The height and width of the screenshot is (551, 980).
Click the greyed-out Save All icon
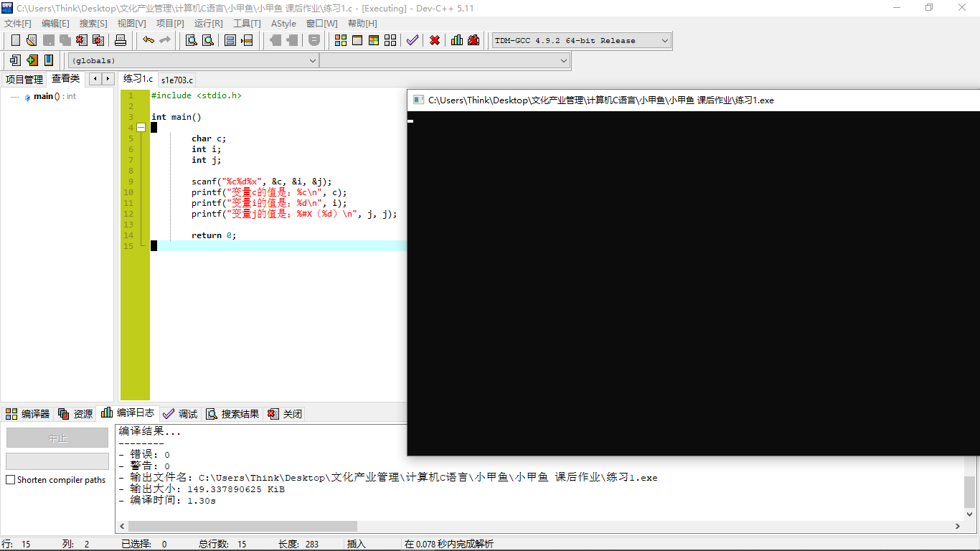(65, 40)
